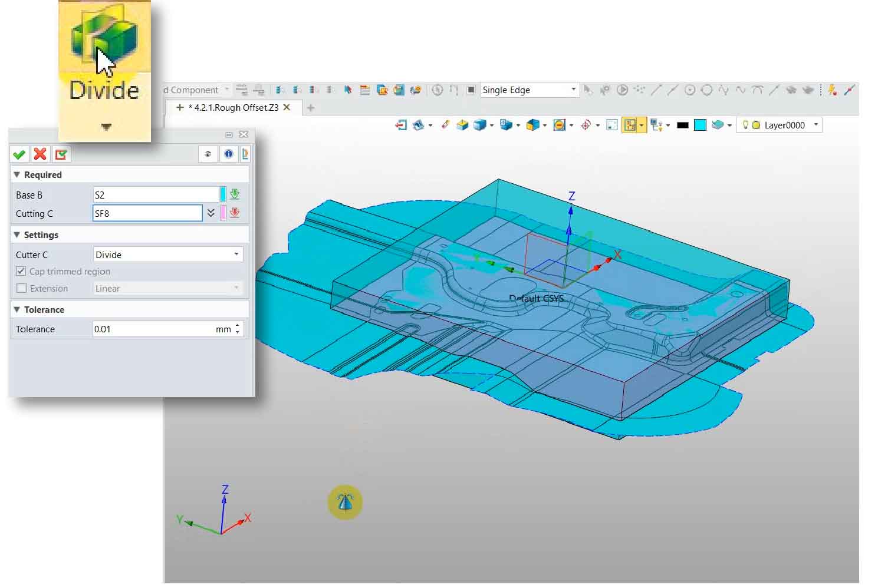Open the blue info help icon
Viewport: 878px width, 588px height.
(x=228, y=154)
